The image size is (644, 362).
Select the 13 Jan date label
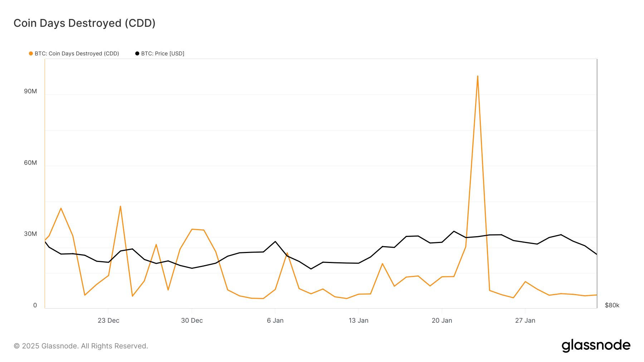(x=358, y=321)
